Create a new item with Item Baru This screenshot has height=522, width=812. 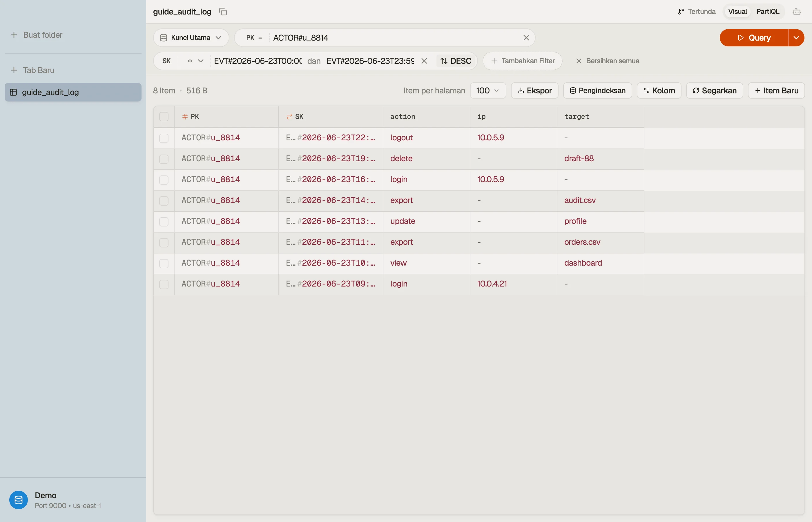(x=776, y=90)
